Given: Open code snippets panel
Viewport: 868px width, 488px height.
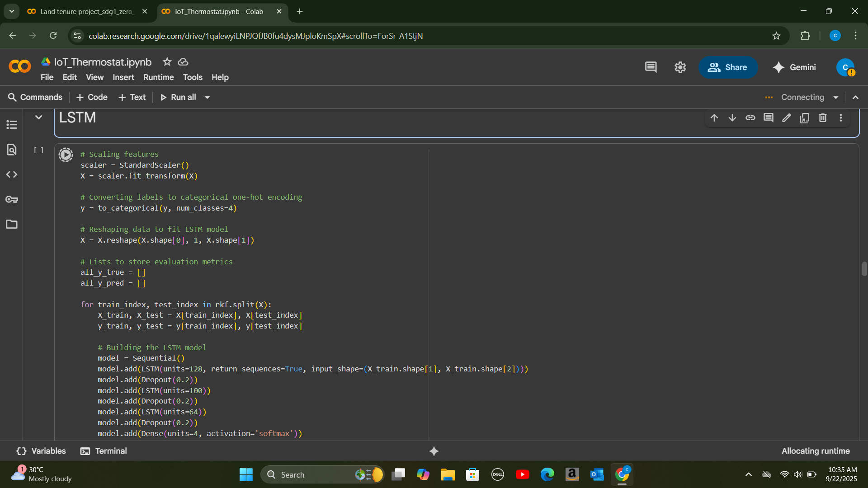Looking at the screenshot, I should pyautogui.click(x=12, y=174).
